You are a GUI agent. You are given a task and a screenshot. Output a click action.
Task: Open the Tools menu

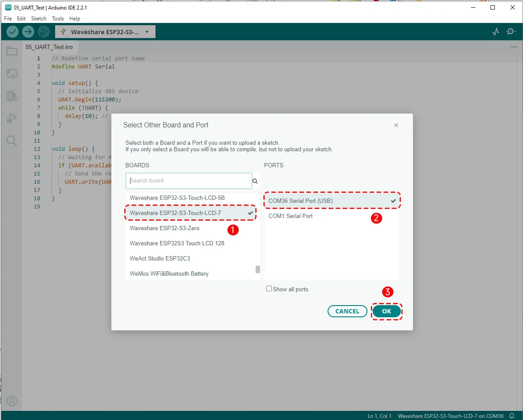pos(58,19)
